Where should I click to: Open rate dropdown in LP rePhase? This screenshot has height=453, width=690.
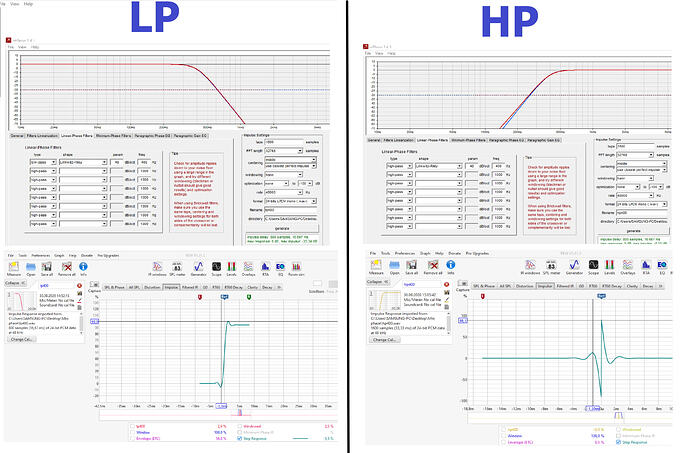click(283, 192)
